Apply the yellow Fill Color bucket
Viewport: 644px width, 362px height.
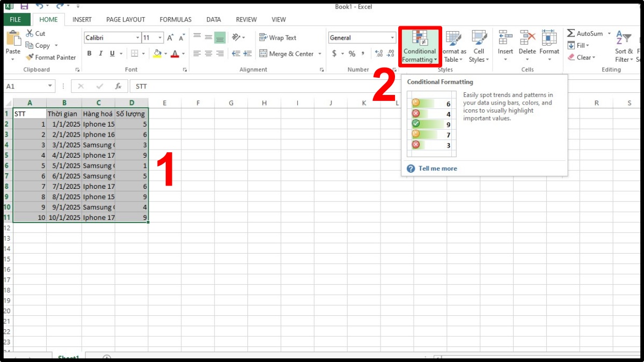(x=157, y=54)
